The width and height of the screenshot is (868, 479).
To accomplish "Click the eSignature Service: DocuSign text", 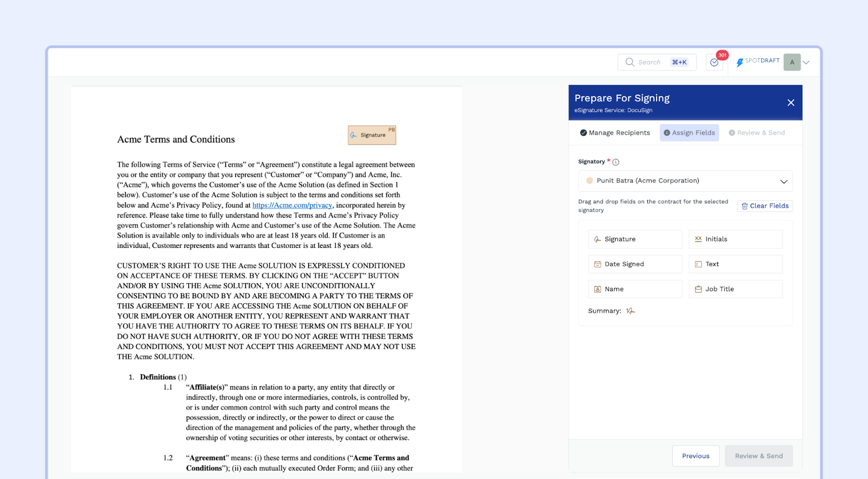I will (614, 110).
